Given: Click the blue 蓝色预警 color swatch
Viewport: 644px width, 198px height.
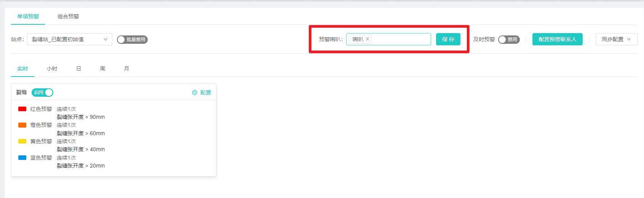Looking at the screenshot, I should (x=22, y=158).
